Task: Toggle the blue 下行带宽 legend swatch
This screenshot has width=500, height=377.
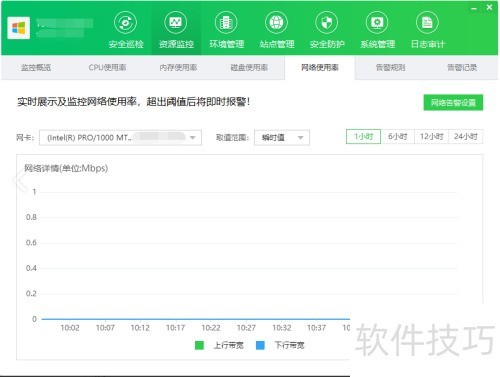Action: (x=260, y=345)
